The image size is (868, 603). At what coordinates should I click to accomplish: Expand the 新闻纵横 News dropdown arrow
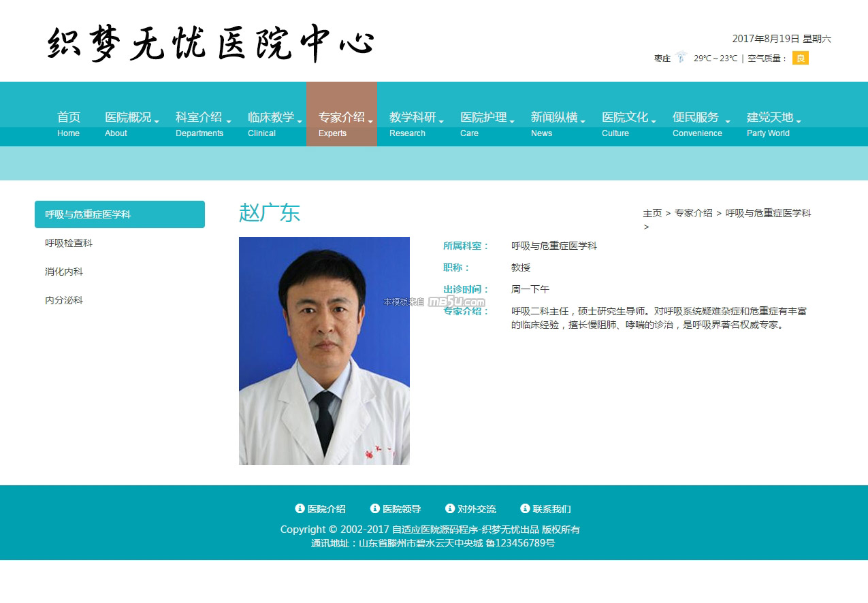583,122
